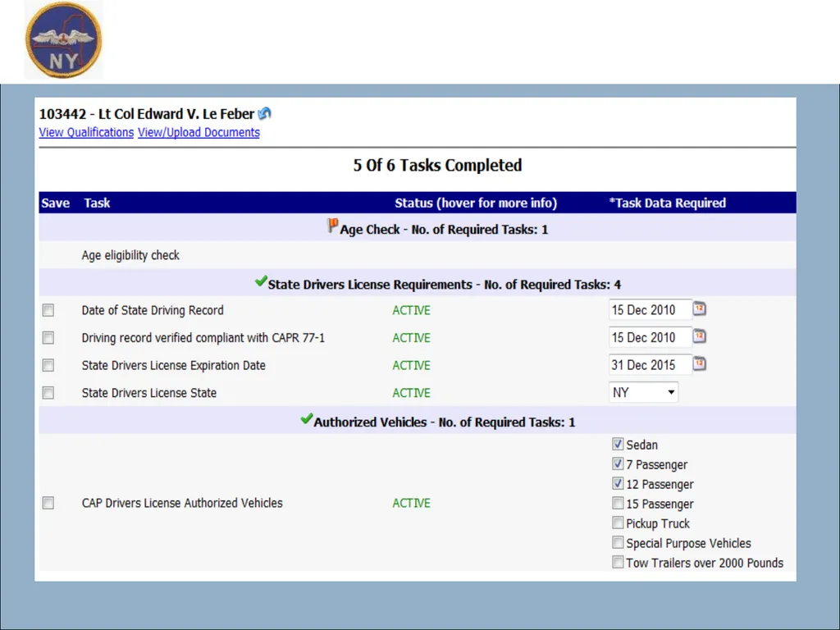Click the NY Civil Air Patrol logo
The width and height of the screenshot is (840, 630).
pyautogui.click(x=64, y=40)
